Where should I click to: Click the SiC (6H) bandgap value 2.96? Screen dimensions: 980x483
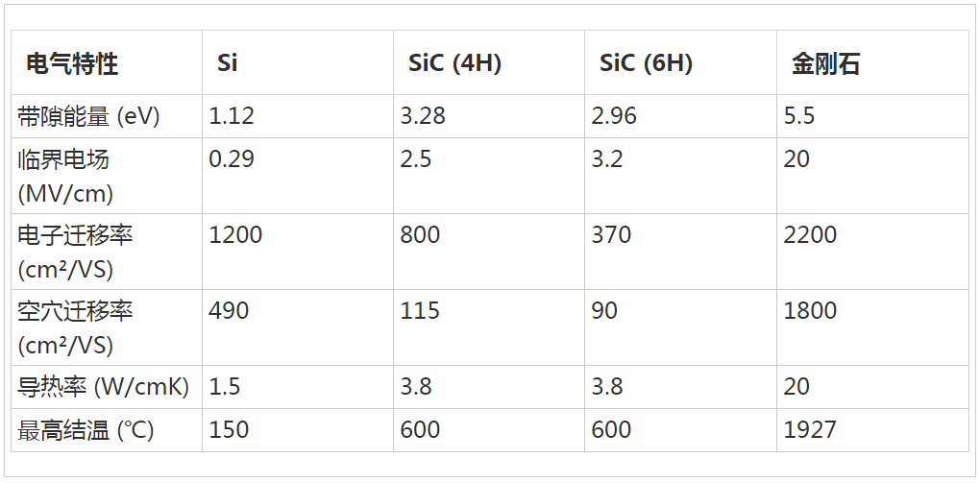(x=614, y=116)
